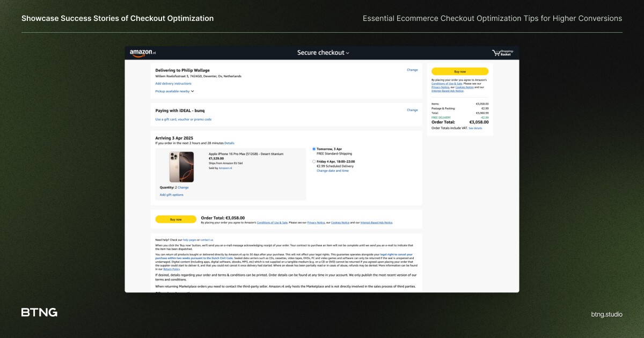
Task: Select Tomorrow, 3 Apr delivery option
Action: (x=314, y=149)
